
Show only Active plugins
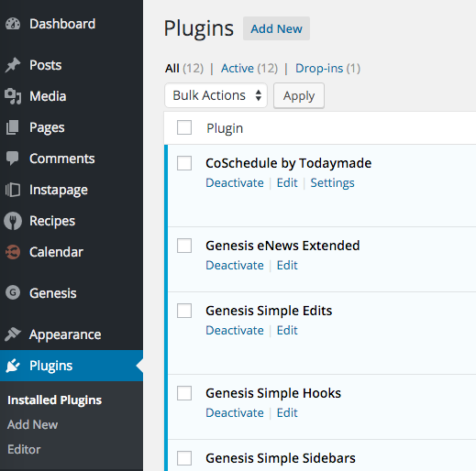coord(238,68)
